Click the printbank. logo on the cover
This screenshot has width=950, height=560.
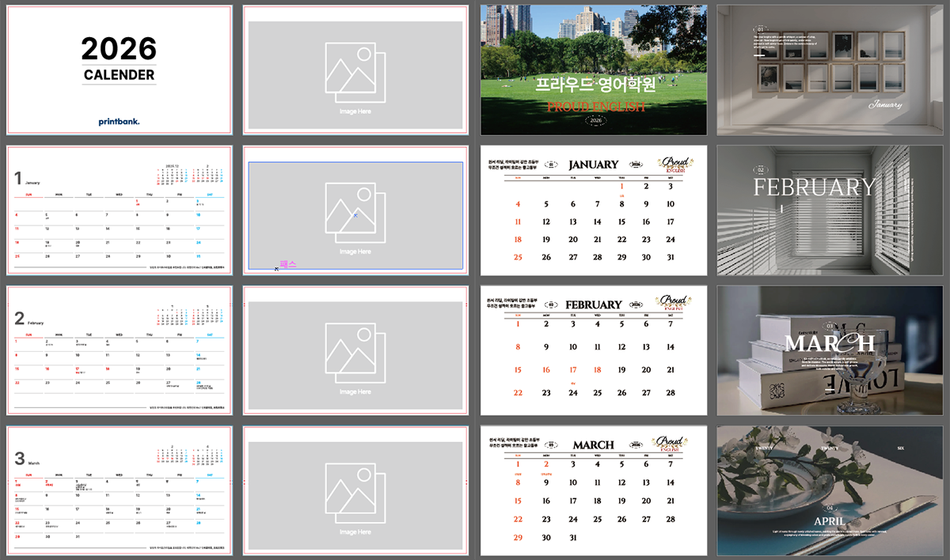pyautogui.click(x=119, y=121)
